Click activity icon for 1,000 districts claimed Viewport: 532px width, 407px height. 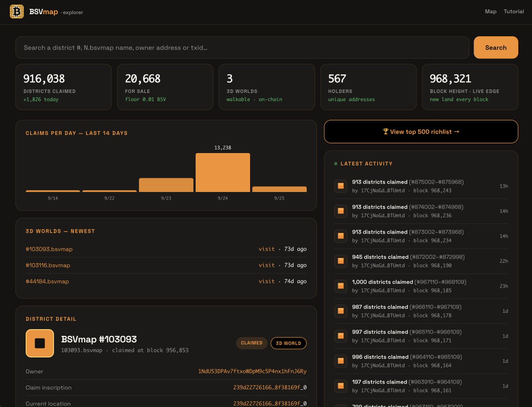(341, 286)
